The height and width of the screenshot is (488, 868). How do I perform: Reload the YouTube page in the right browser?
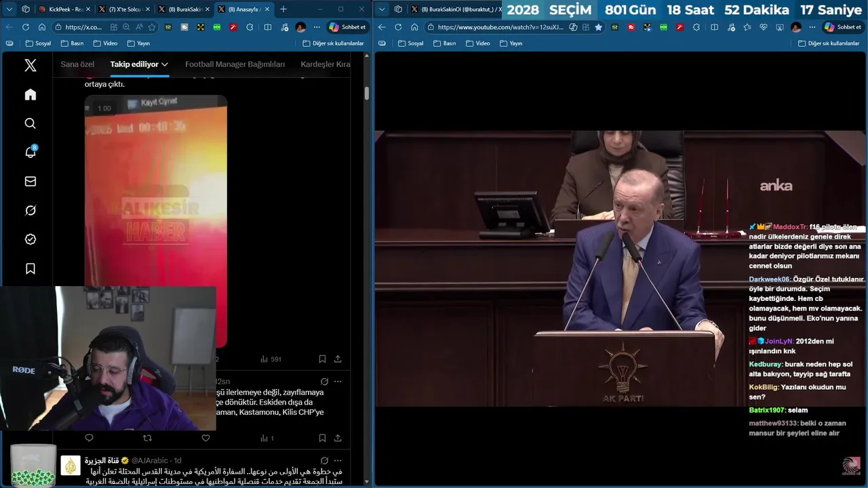click(398, 27)
